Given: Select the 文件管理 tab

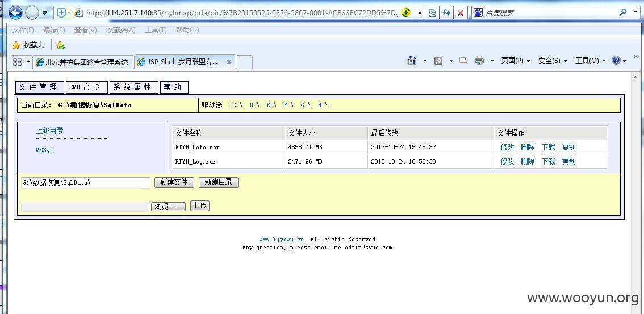Looking at the screenshot, I should point(39,87).
